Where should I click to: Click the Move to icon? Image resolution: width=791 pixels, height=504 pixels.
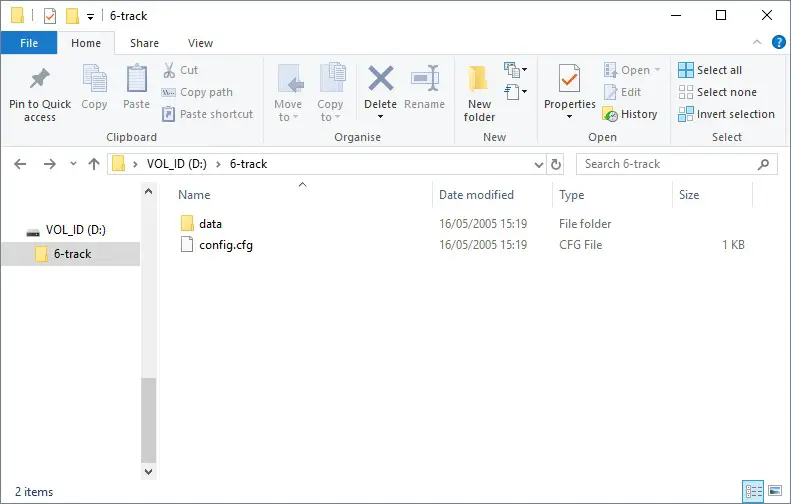290,78
